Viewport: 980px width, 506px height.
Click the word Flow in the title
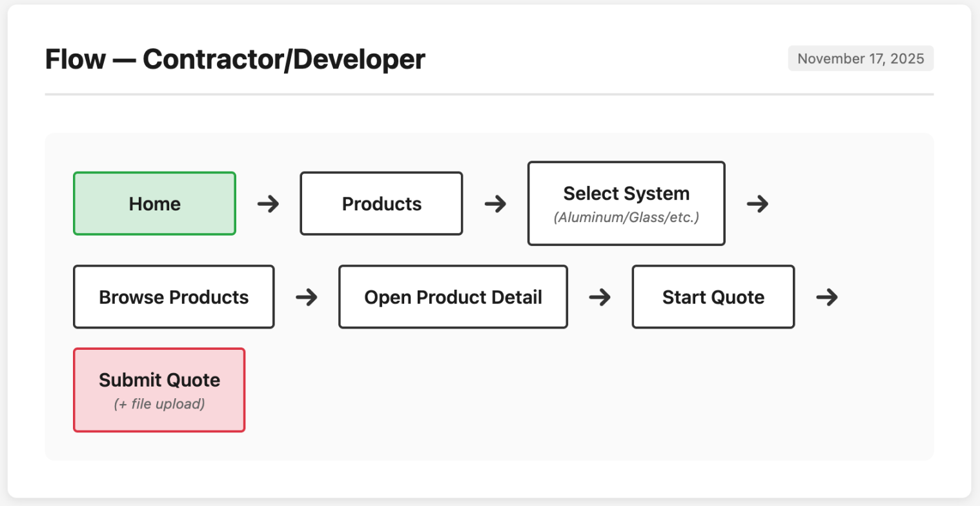pos(74,59)
